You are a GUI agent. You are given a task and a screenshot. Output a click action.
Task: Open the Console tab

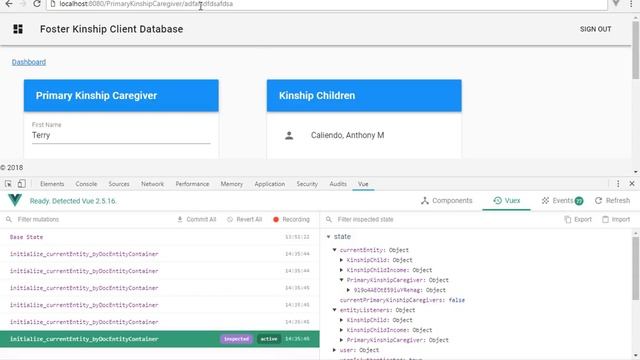86,184
